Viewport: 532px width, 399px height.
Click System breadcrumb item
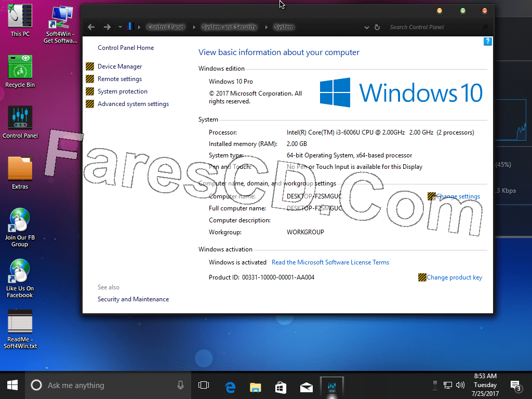click(284, 27)
